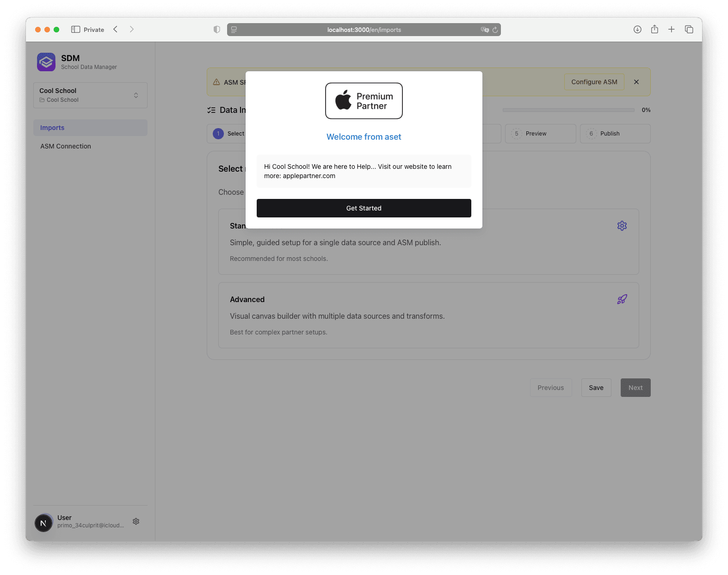Viewport: 728px width, 575px height.
Task: Click the Next button
Action: point(635,388)
